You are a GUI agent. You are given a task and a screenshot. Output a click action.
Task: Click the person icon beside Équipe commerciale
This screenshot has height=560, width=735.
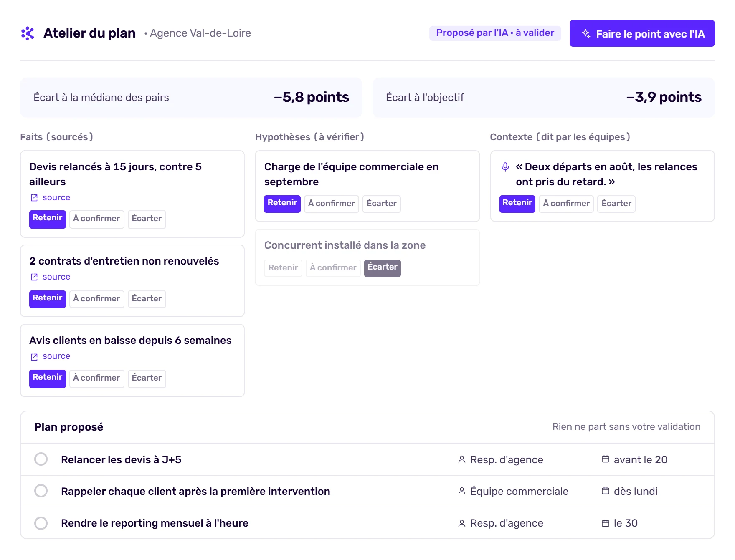coord(462,491)
